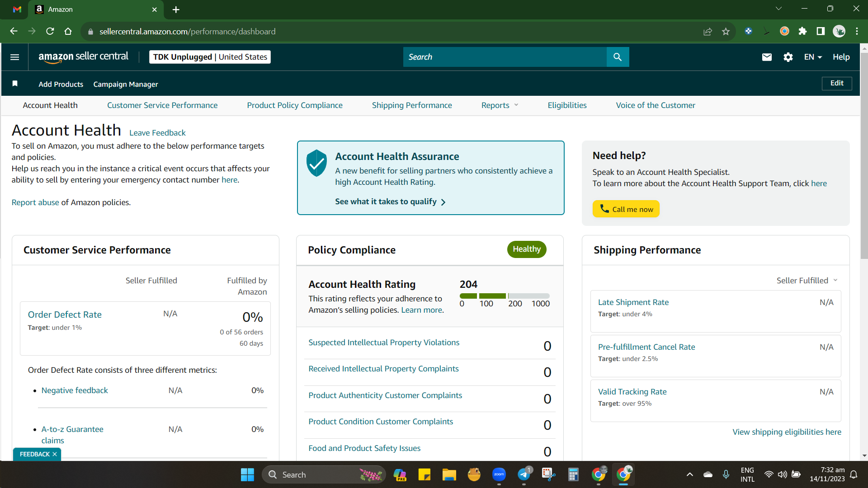The width and height of the screenshot is (868, 488).
Task: Open the Chrome three-dot menu
Action: click(857, 31)
